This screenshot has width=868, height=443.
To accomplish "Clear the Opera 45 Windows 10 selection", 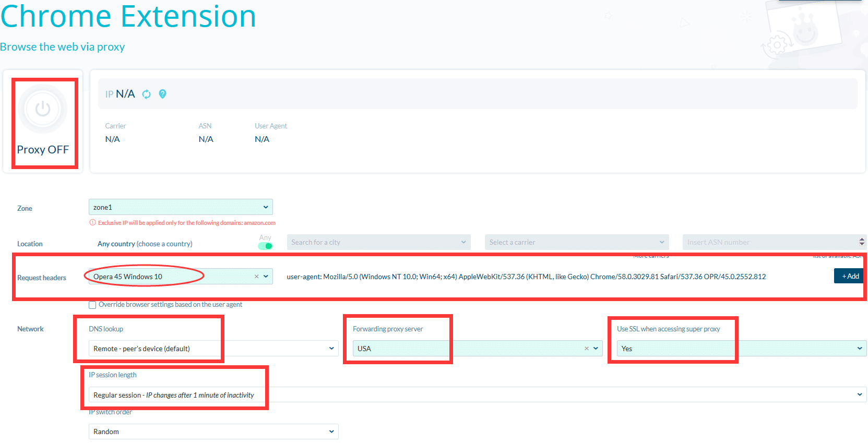I will 256,277.
